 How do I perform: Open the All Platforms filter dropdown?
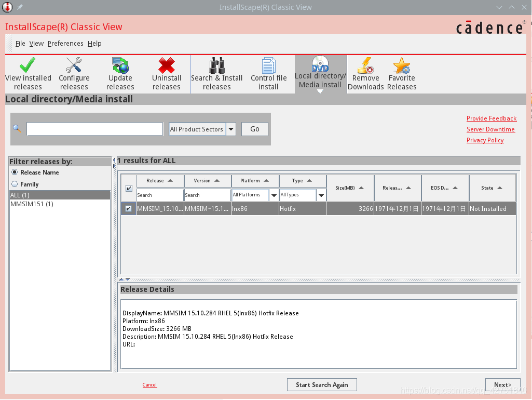(x=274, y=195)
